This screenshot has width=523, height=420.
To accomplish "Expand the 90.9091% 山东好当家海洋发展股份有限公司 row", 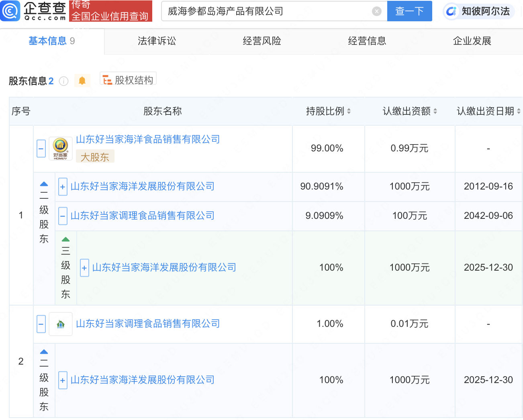I will click(x=63, y=187).
